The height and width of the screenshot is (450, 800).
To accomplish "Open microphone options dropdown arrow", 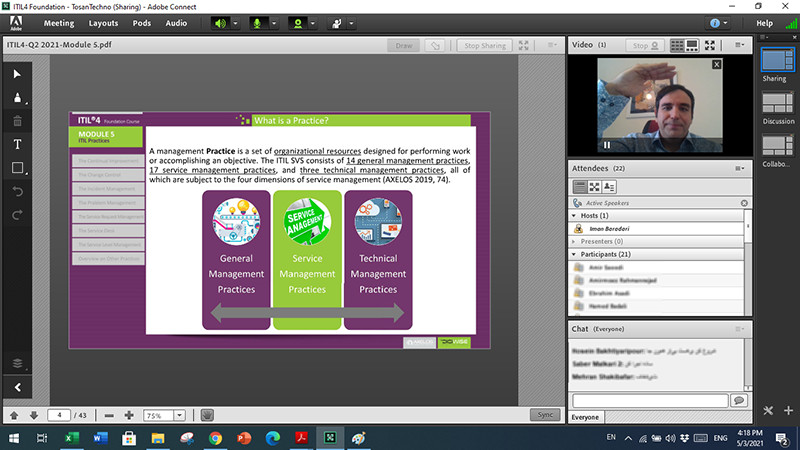I will pyautogui.click(x=273, y=23).
